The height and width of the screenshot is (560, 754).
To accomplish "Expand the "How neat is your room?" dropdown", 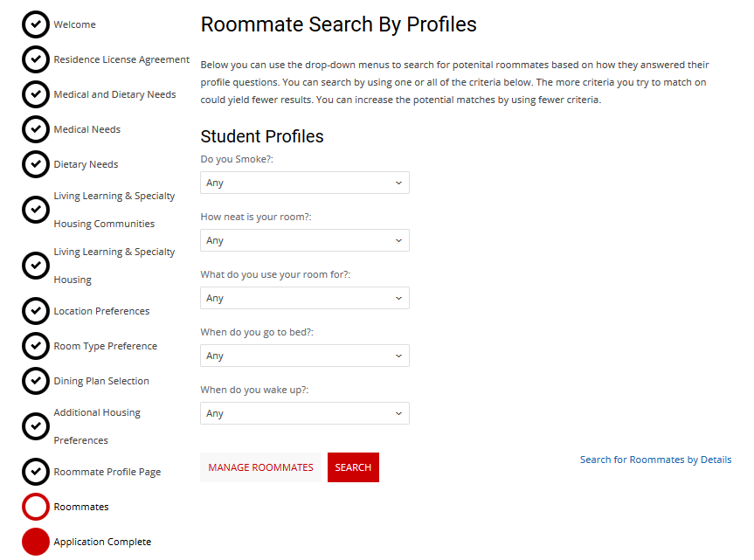I will click(305, 240).
